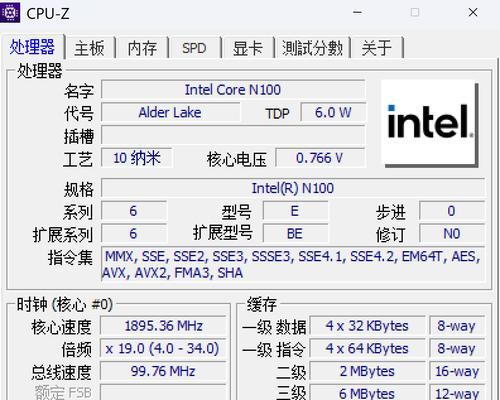Click the 核心速度 label

(x=61, y=327)
